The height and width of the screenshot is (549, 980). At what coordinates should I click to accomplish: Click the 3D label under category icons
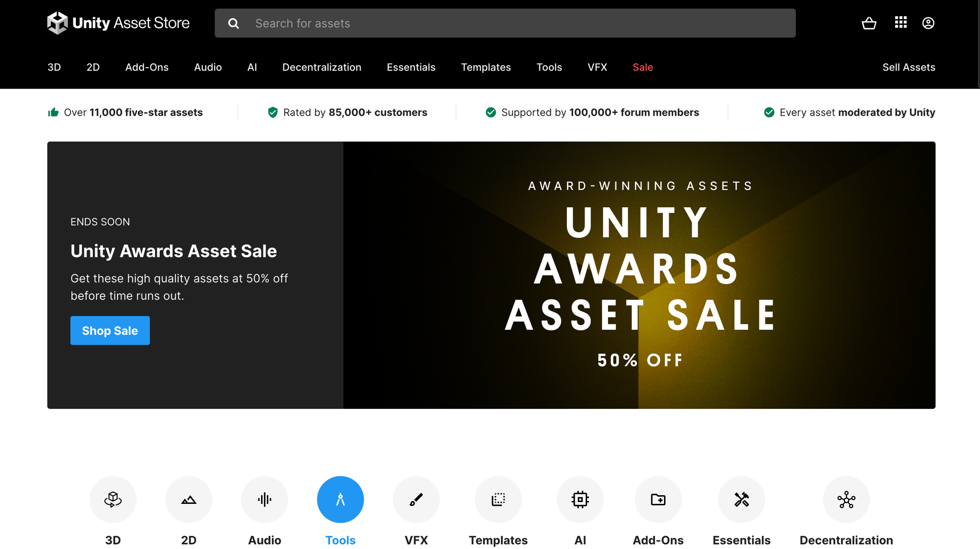coord(113,540)
